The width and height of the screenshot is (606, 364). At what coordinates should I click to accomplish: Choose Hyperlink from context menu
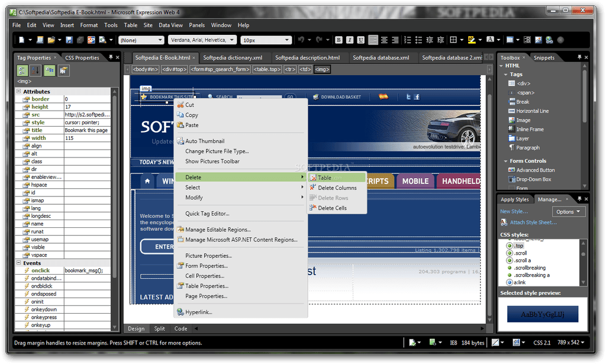pos(199,313)
